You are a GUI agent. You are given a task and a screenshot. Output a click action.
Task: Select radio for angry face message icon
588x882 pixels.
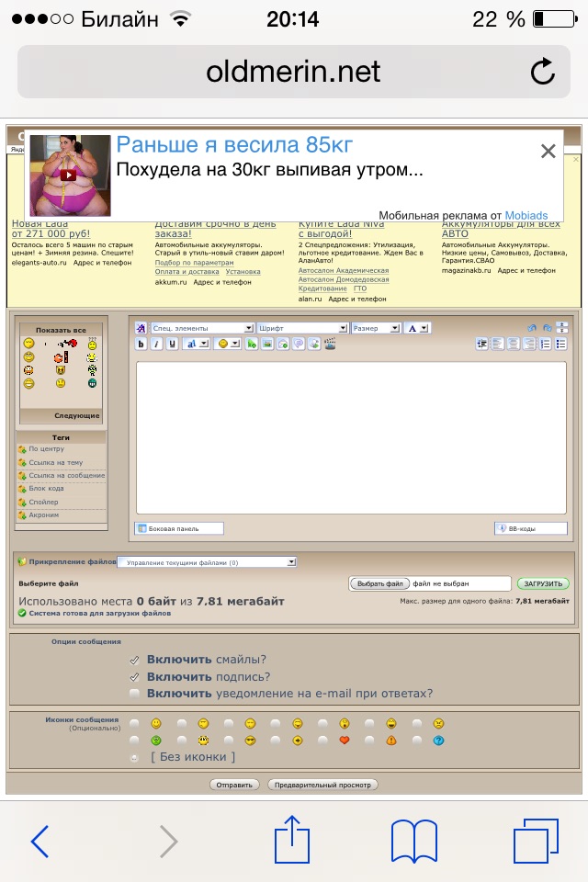[x=417, y=723]
